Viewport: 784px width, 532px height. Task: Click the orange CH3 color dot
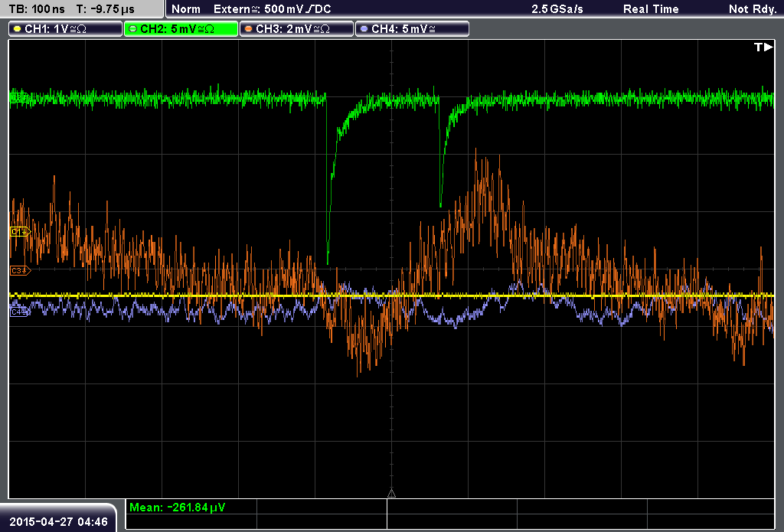[249, 29]
